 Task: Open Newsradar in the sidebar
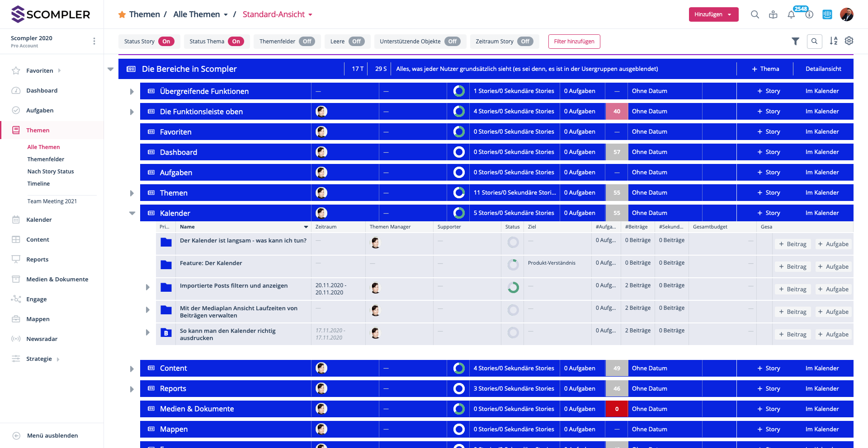coord(42,339)
